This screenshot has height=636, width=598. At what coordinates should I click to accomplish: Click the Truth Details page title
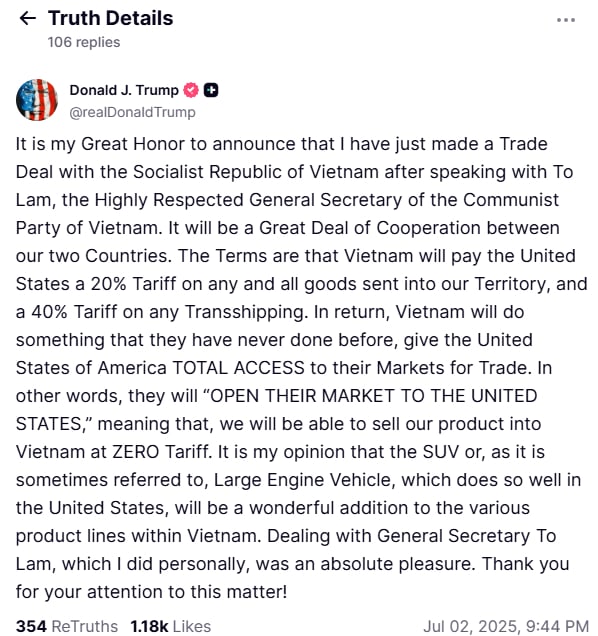point(110,18)
